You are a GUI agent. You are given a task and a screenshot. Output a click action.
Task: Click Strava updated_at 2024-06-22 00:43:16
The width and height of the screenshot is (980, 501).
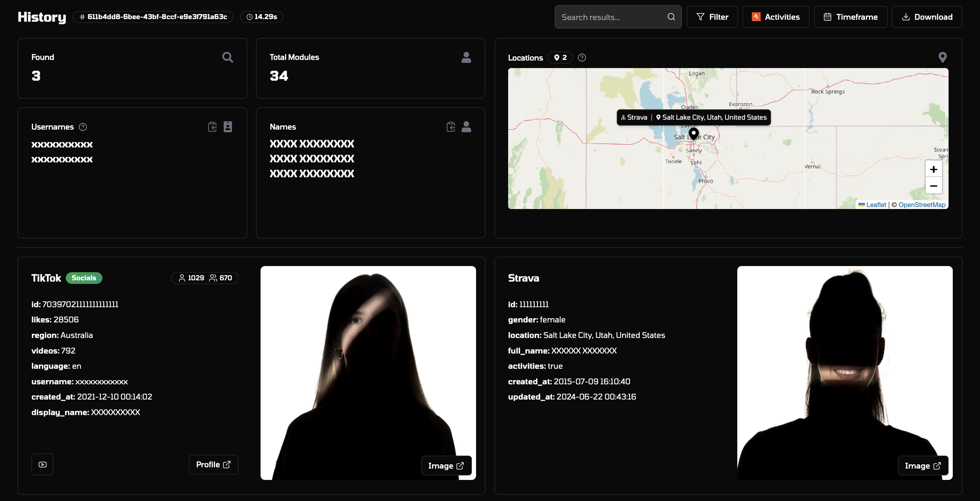click(x=596, y=397)
